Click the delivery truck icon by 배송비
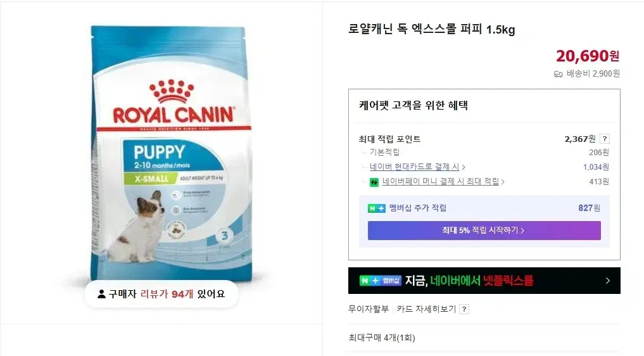 point(558,74)
